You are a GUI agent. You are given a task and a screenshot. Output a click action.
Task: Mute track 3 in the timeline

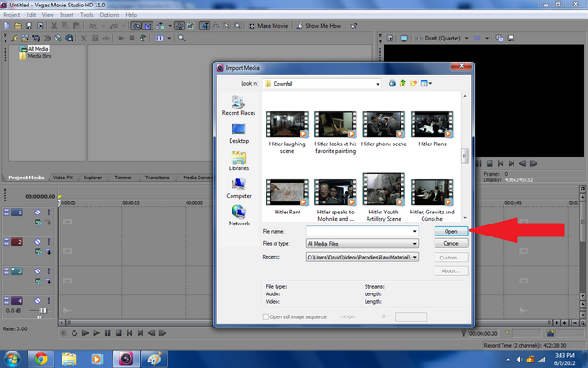pos(38,270)
